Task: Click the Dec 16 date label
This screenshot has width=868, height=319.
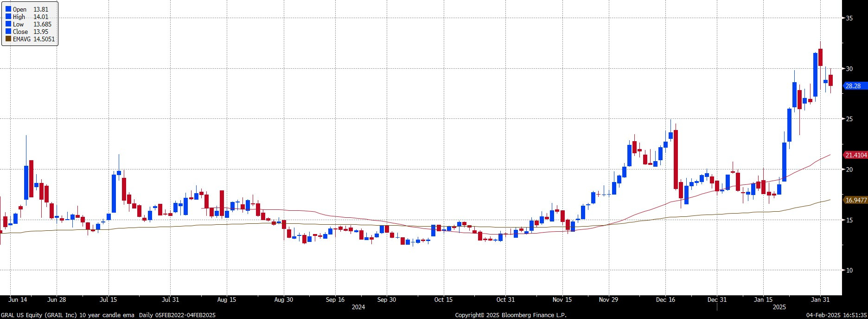Action: [665, 299]
